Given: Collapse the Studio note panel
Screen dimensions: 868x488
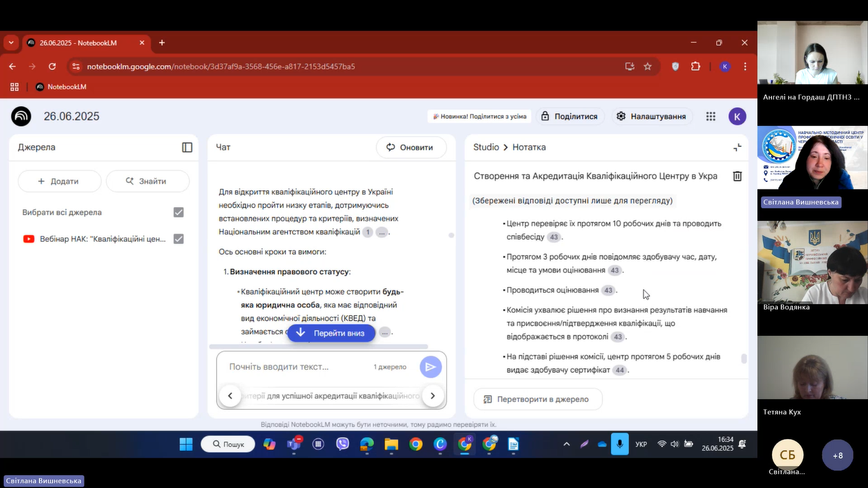Looking at the screenshot, I should click(737, 147).
